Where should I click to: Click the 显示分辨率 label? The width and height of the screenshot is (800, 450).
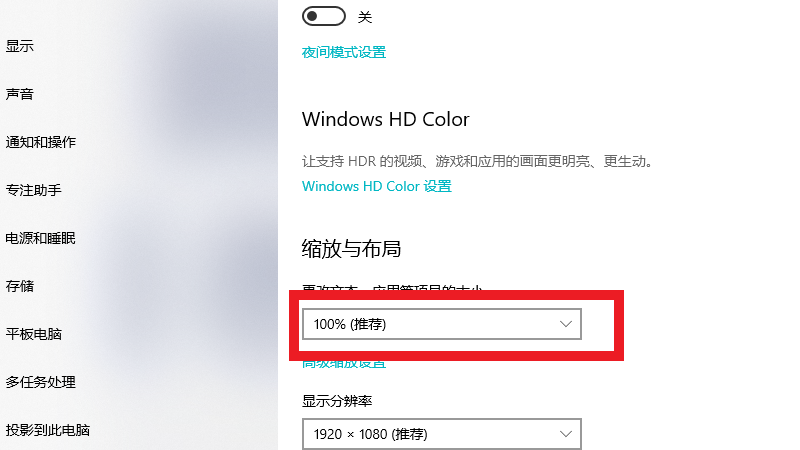coord(337,401)
